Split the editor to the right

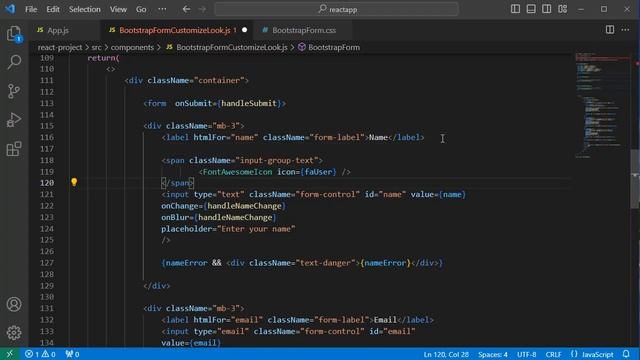[610, 29]
